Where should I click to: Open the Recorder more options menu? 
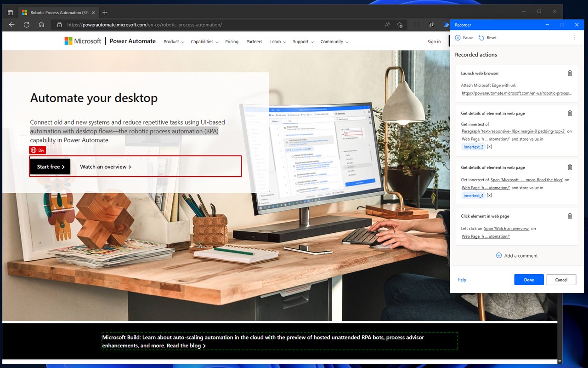pos(575,38)
